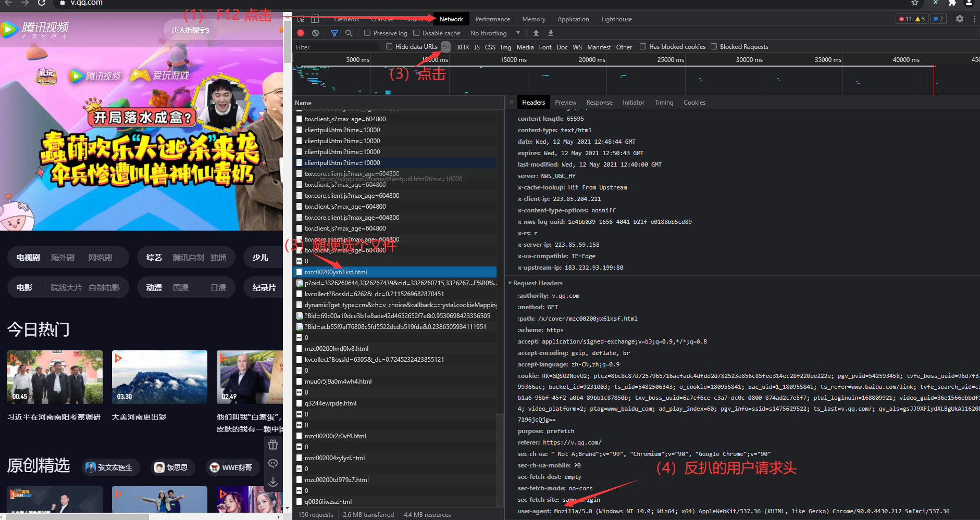Switch to the Network tab
The height and width of the screenshot is (520, 980).
coord(451,19)
